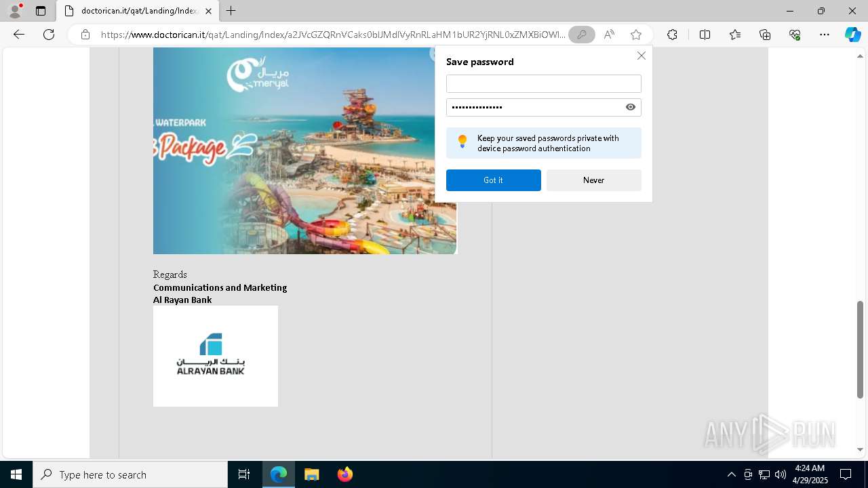Open the notification center icon
The image size is (868, 488).
tap(846, 474)
